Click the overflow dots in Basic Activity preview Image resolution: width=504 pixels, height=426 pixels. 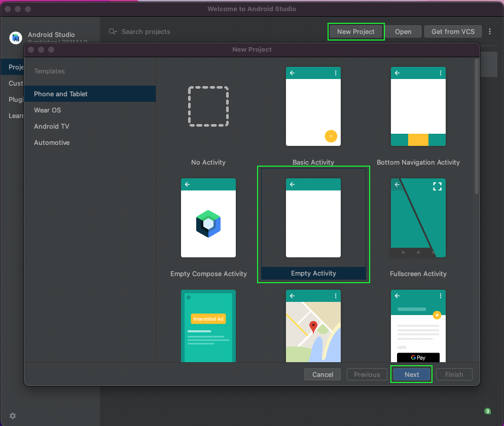click(x=336, y=73)
